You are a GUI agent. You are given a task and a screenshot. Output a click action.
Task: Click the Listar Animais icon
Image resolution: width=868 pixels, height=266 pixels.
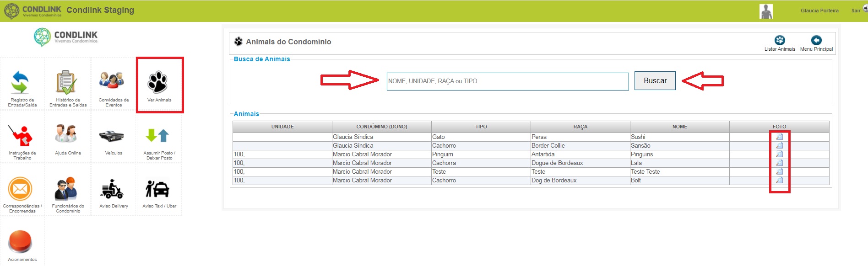tap(780, 40)
